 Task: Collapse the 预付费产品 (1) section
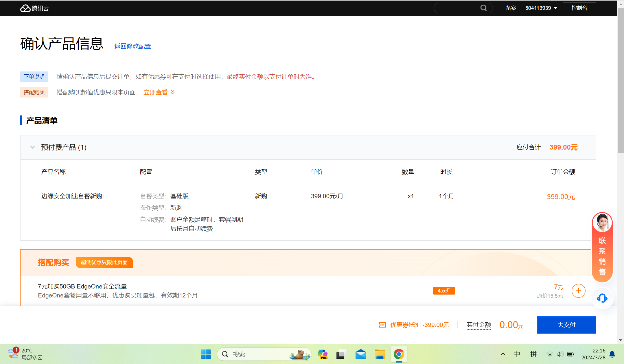33,147
